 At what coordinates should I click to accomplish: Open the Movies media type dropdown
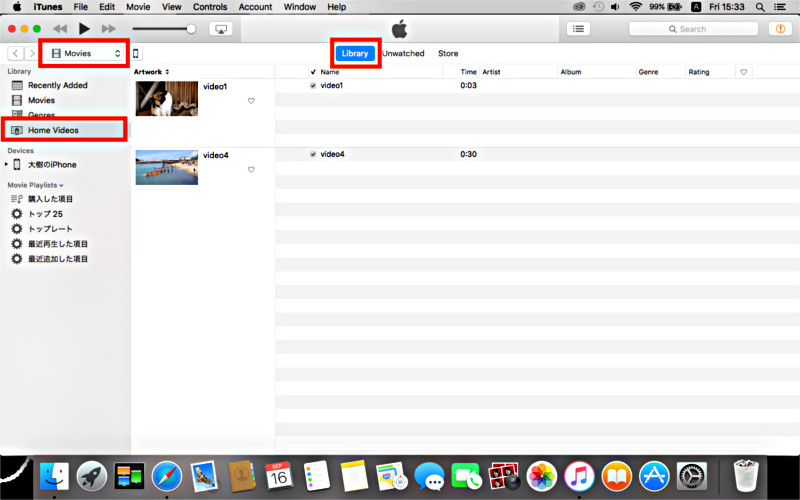[85, 53]
